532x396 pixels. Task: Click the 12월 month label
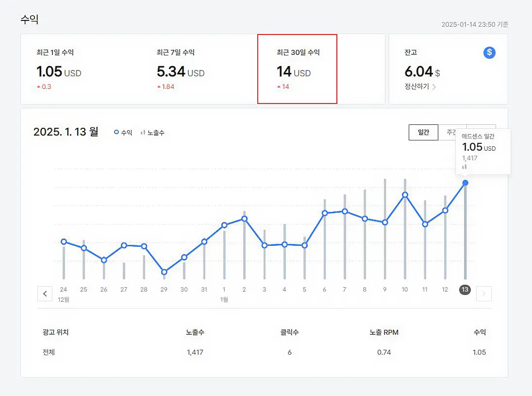click(64, 299)
